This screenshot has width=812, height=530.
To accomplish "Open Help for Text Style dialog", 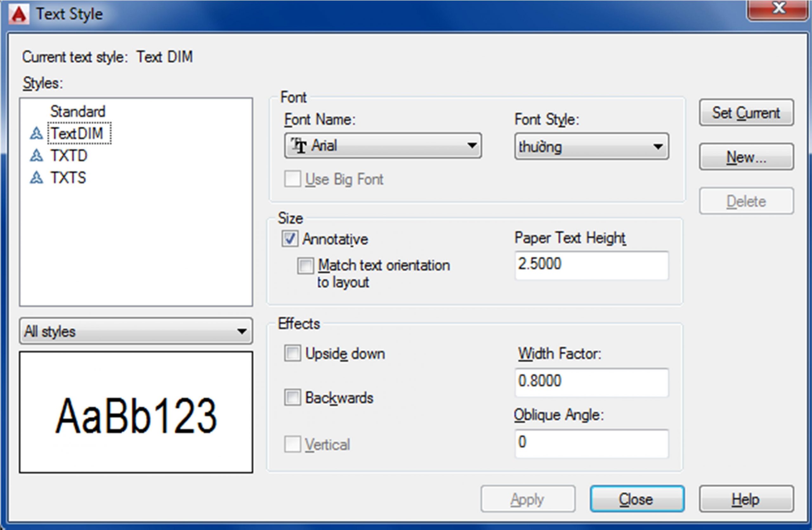I will pyautogui.click(x=746, y=499).
